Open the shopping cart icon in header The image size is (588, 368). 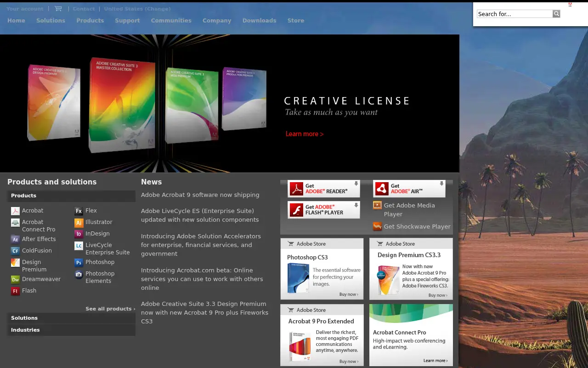click(58, 8)
